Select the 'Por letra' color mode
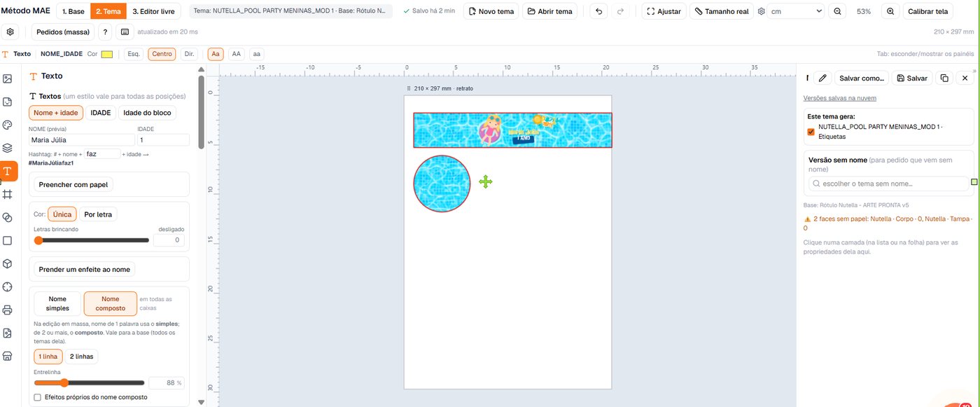The image size is (980, 407). click(99, 214)
